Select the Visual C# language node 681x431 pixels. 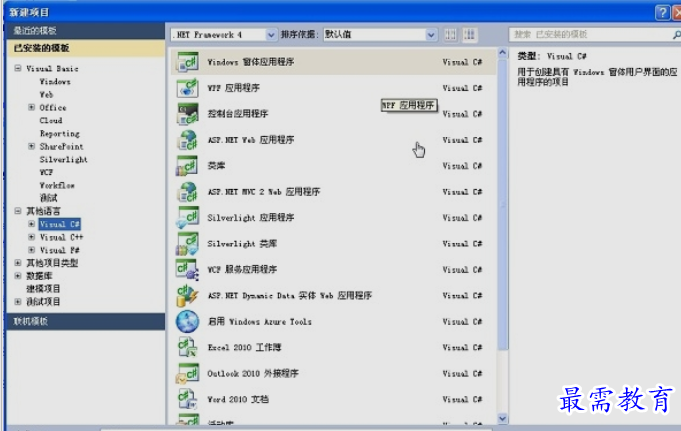point(60,224)
